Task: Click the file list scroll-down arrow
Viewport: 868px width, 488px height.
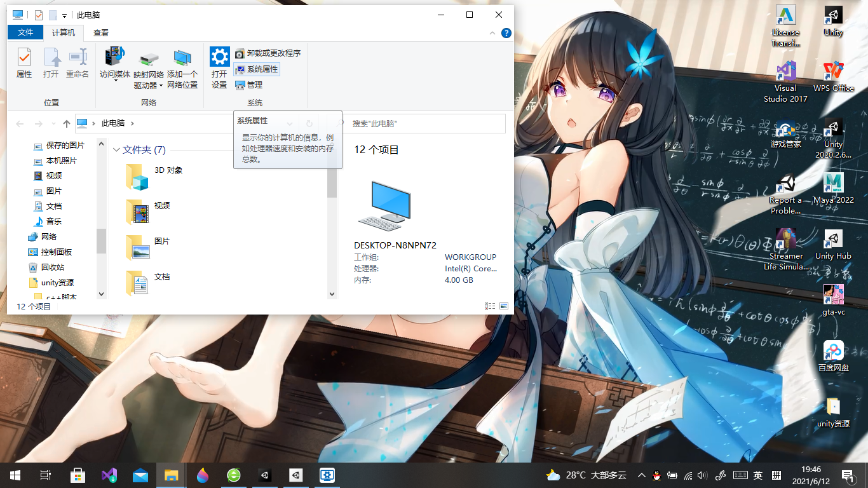Action: coord(332,294)
